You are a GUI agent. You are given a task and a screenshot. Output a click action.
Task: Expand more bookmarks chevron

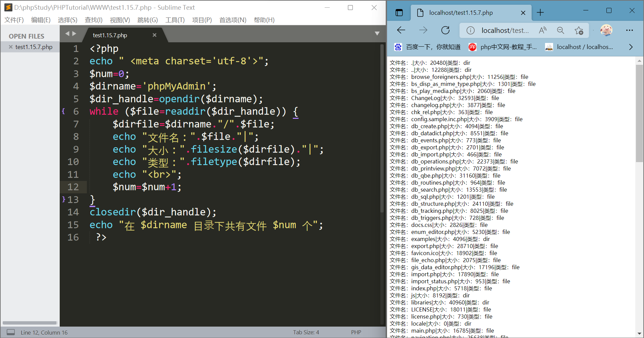[631, 47]
